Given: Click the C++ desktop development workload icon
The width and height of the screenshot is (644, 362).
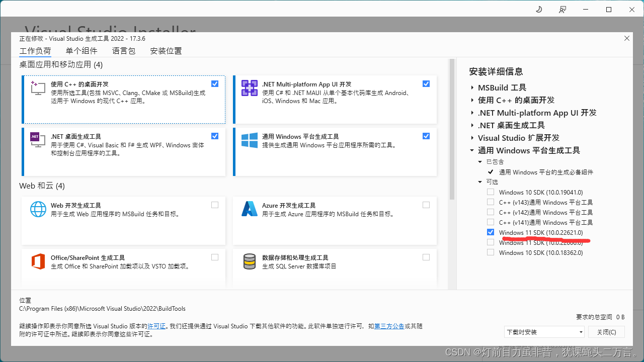Looking at the screenshot, I should coord(38,88).
